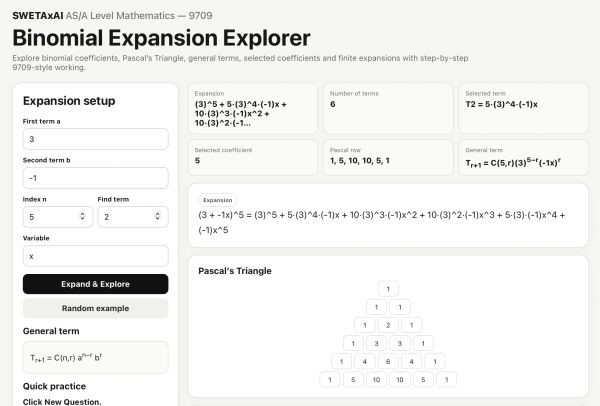Click the Find term stepper arrows

click(x=157, y=216)
